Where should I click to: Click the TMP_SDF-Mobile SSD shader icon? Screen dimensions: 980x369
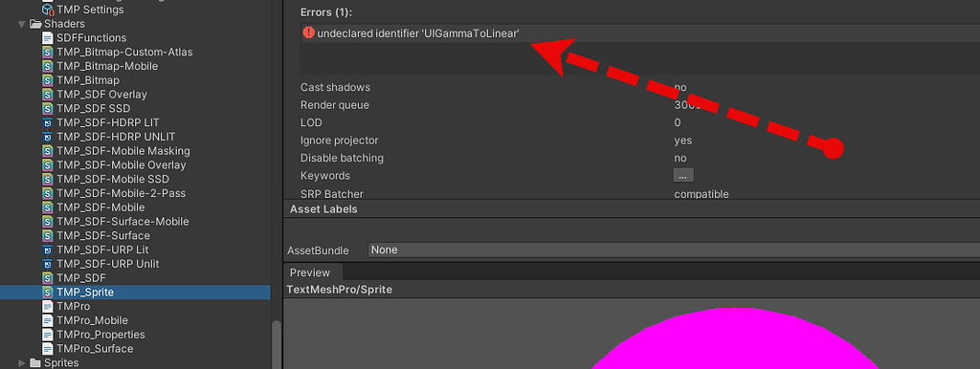point(48,179)
